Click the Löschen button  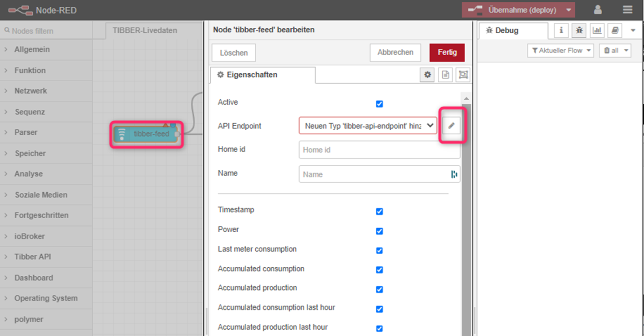tap(234, 53)
